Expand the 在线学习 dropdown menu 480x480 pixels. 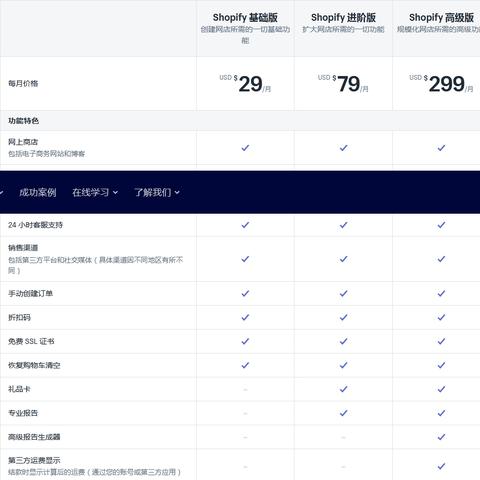click(95, 192)
